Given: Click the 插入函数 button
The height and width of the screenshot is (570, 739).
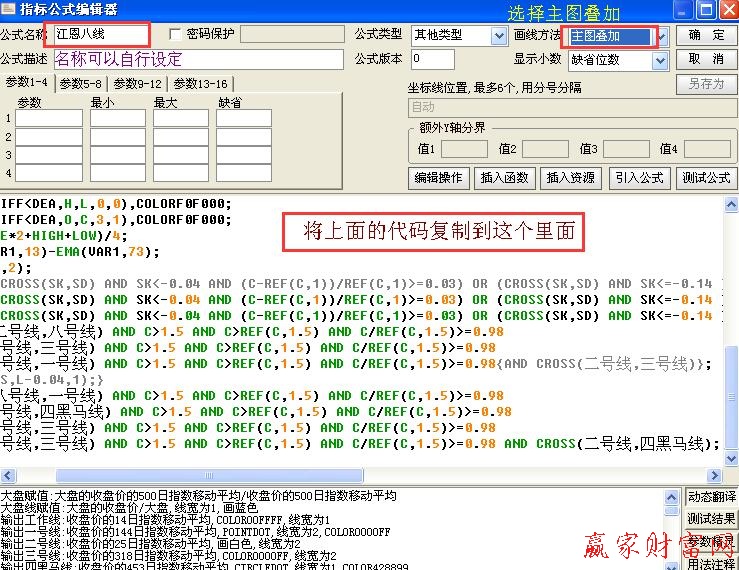Looking at the screenshot, I should (504, 178).
